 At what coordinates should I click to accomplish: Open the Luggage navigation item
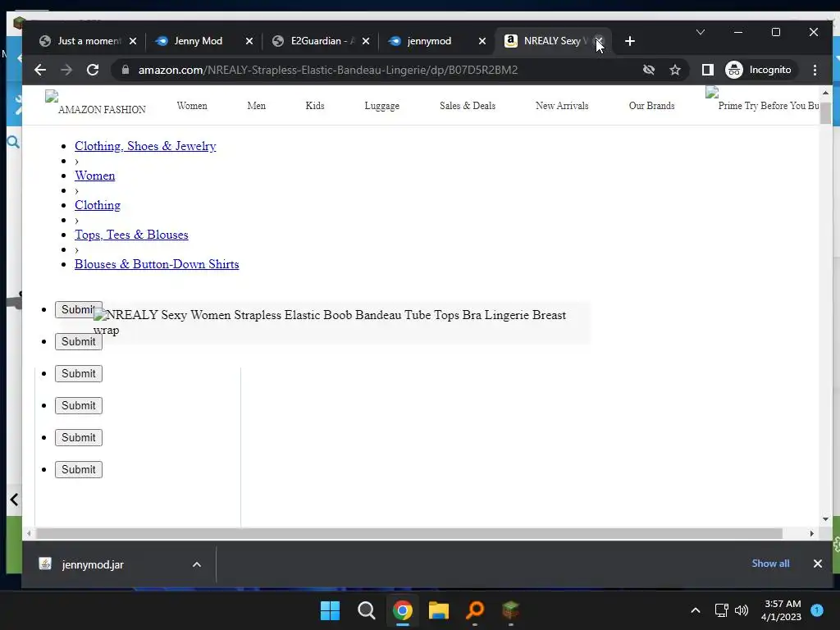point(382,106)
